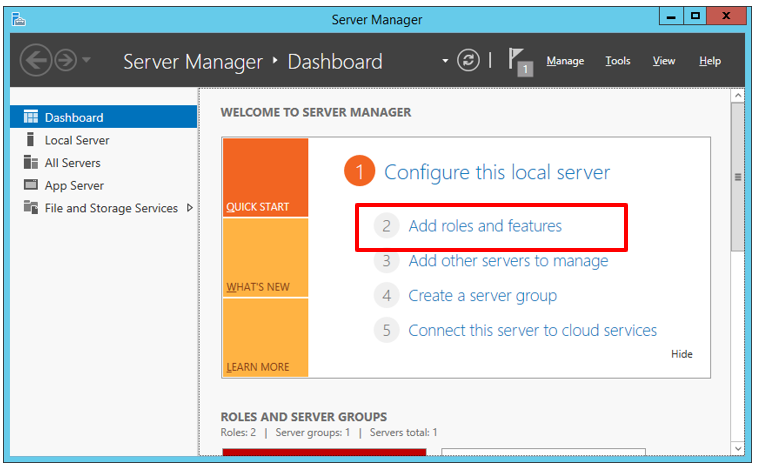This screenshot has height=467, width=757.
Task: Click the step 3 number circle
Action: (387, 261)
